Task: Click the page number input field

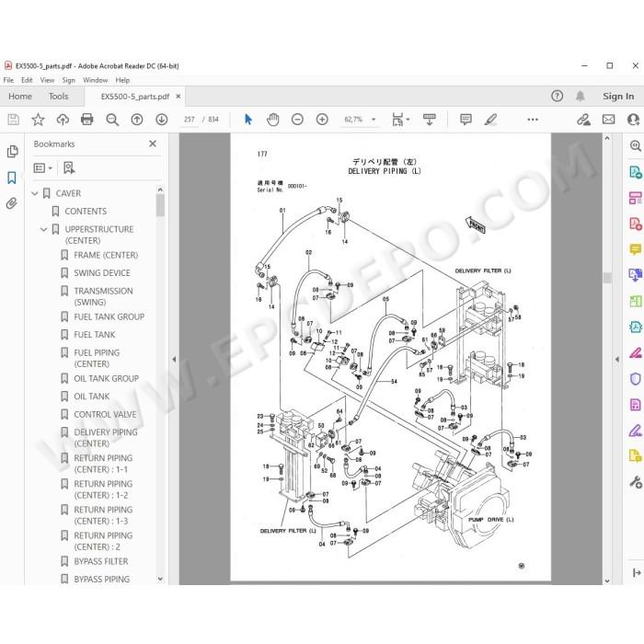Action: tap(190, 120)
